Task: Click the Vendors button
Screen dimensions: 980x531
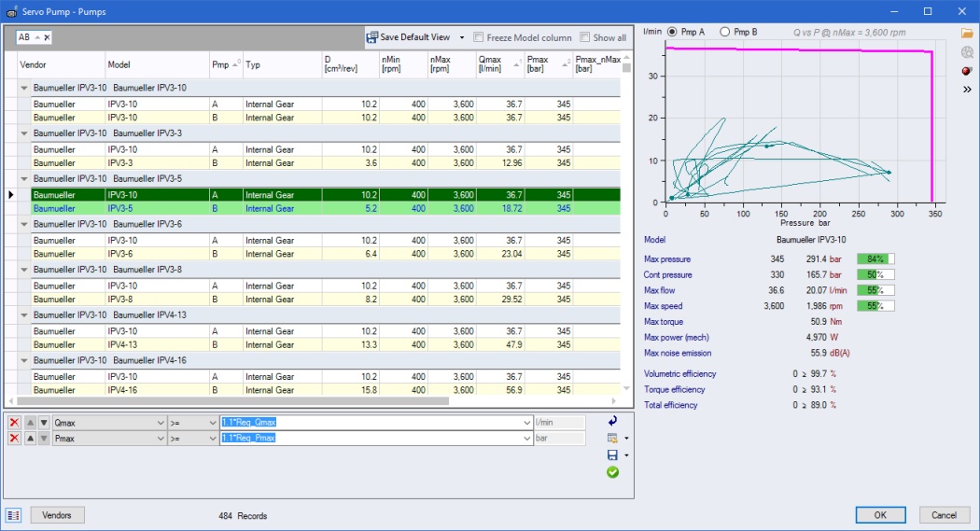Action: (x=57, y=515)
